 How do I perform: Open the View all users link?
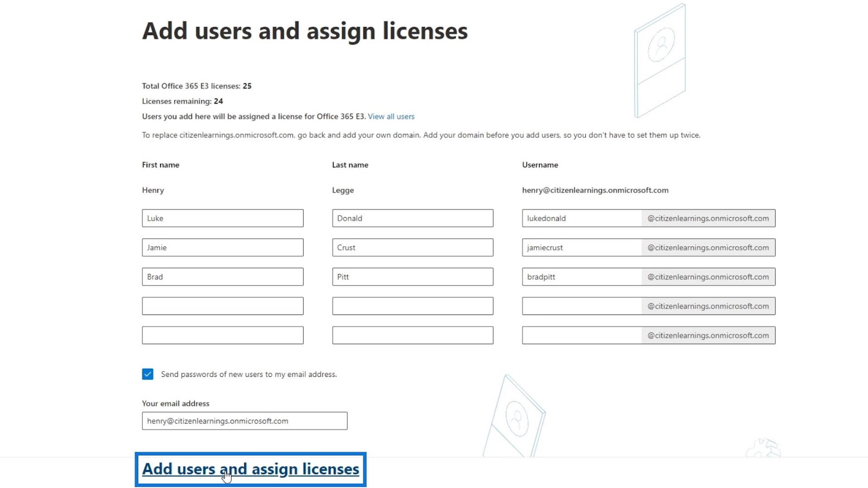pyautogui.click(x=391, y=117)
